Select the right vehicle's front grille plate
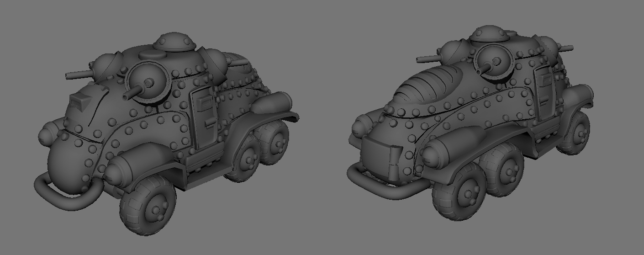Screen dimensions: 644x255 click(380, 158)
